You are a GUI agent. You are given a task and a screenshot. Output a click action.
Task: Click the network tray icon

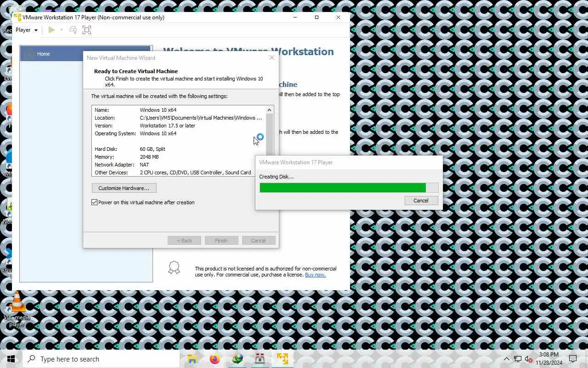click(x=518, y=359)
